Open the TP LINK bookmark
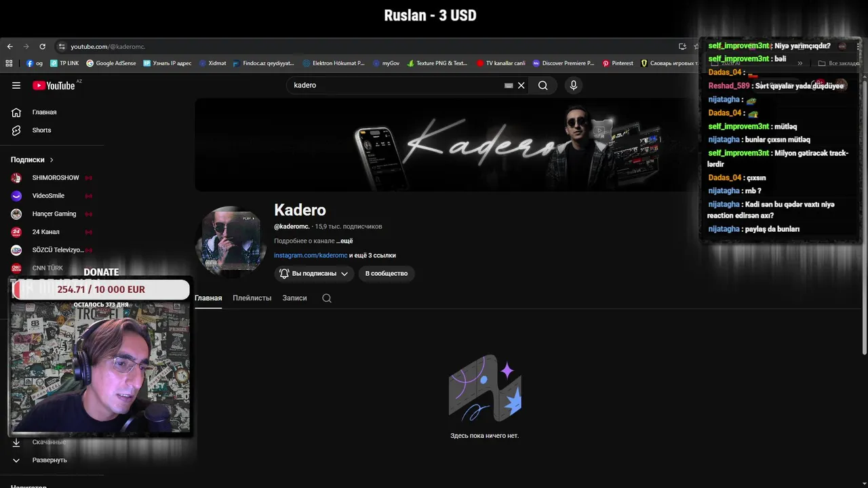The height and width of the screenshot is (488, 868). click(64, 63)
